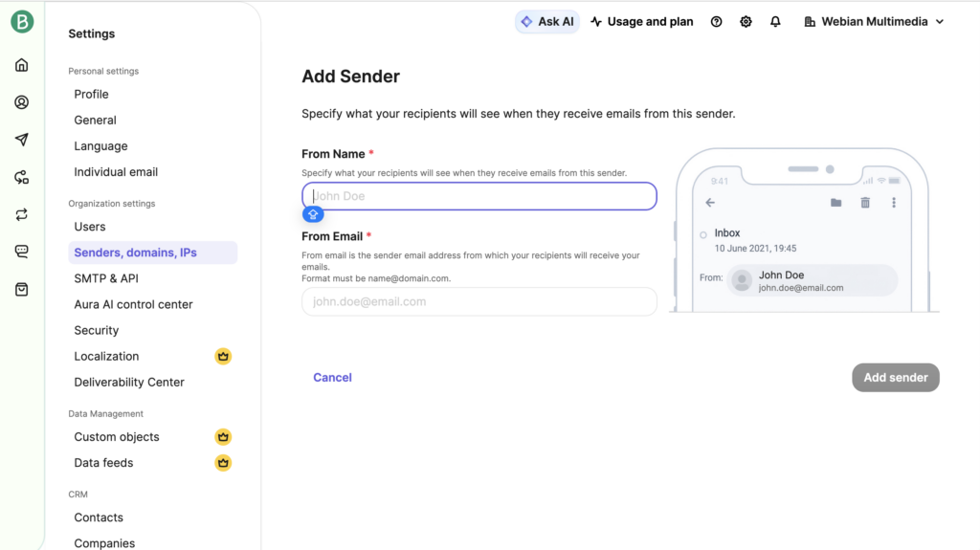Click the From Name input field
This screenshot has height=550, width=980.
coord(479,196)
